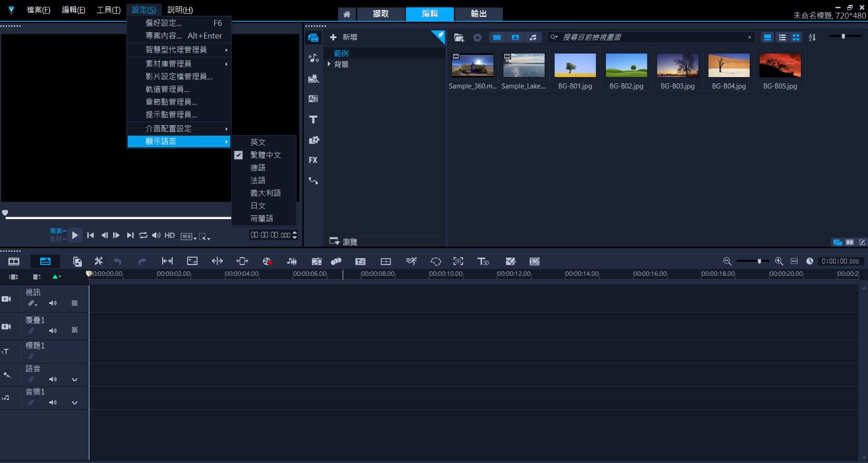This screenshot has height=463, width=868.
Task: Open the Sound Mixer waveform icon
Action: click(x=291, y=261)
